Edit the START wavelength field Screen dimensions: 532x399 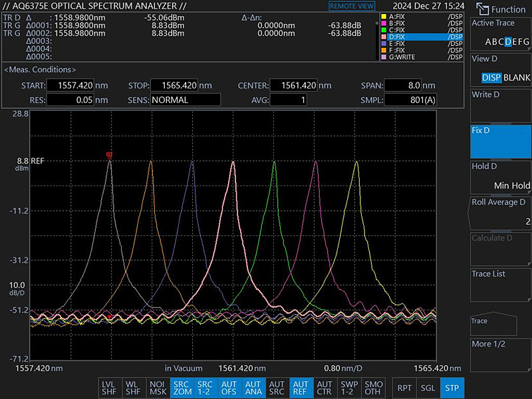(70, 86)
